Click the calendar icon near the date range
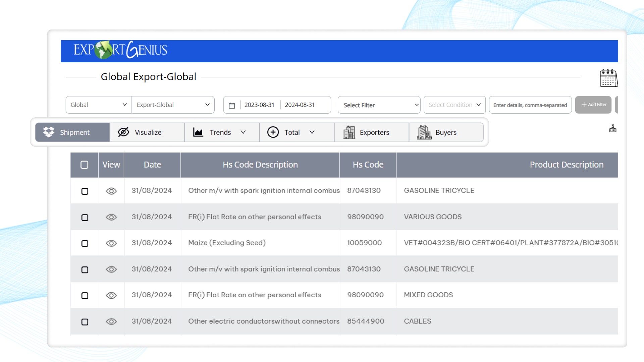The width and height of the screenshot is (644, 362). coord(232,105)
